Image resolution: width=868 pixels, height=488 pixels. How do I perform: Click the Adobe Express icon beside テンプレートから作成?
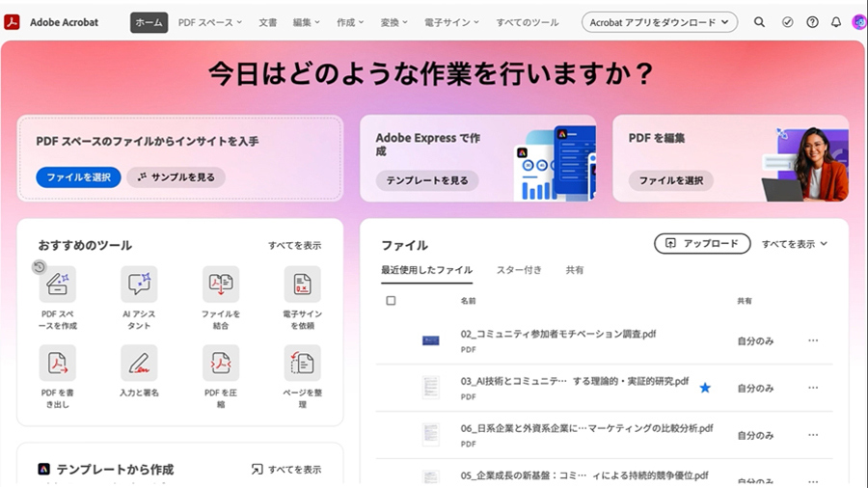43,469
